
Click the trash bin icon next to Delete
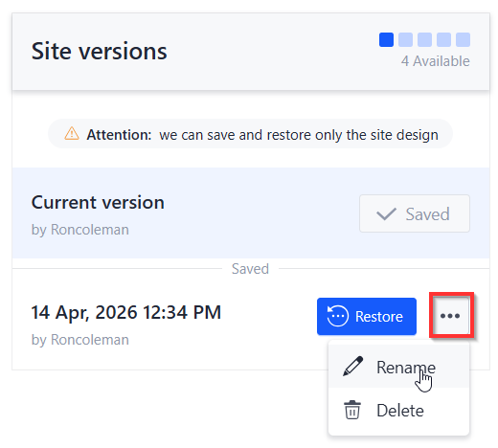pos(352,410)
